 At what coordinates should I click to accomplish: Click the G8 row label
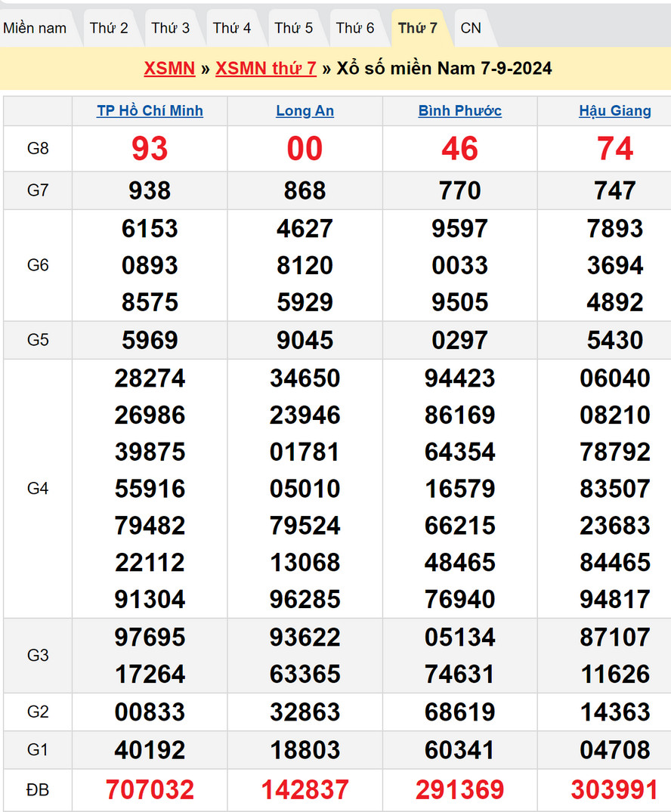click(x=38, y=148)
